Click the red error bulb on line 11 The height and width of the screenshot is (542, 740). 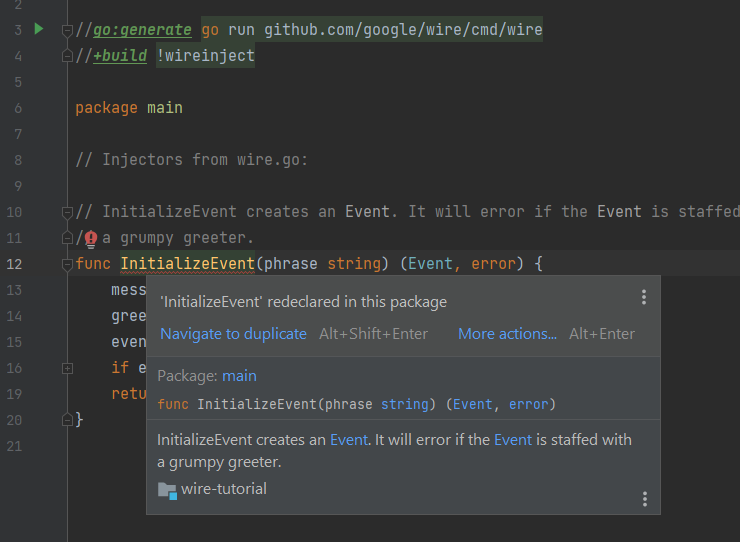[91, 239]
